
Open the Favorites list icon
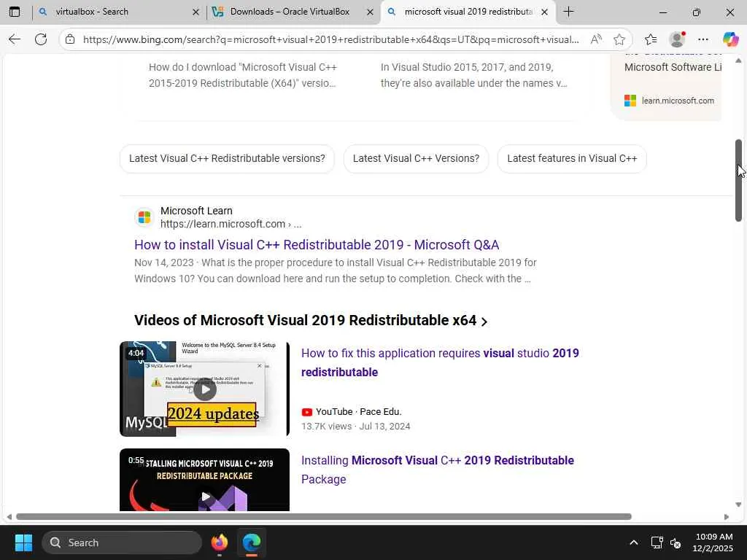(x=650, y=39)
